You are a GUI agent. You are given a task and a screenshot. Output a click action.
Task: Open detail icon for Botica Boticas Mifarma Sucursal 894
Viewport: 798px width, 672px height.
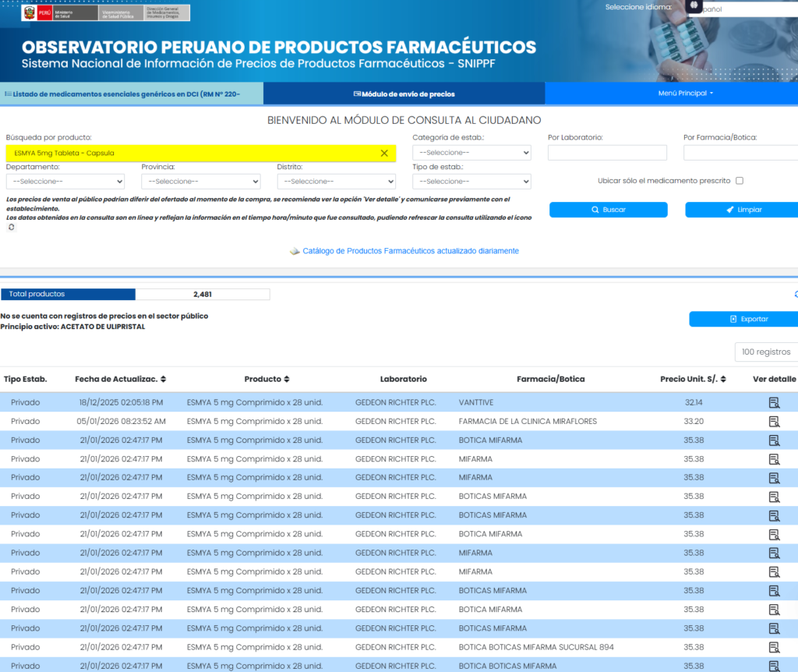pyautogui.click(x=774, y=647)
